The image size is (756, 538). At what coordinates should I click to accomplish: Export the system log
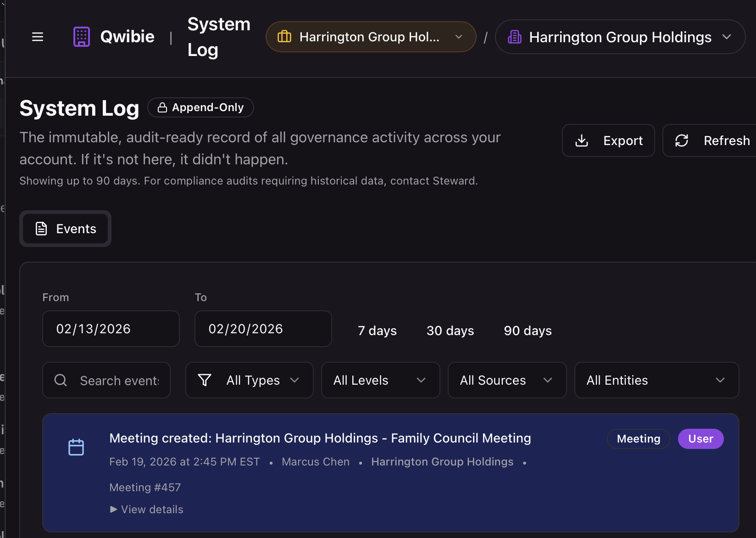click(x=608, y=140)
